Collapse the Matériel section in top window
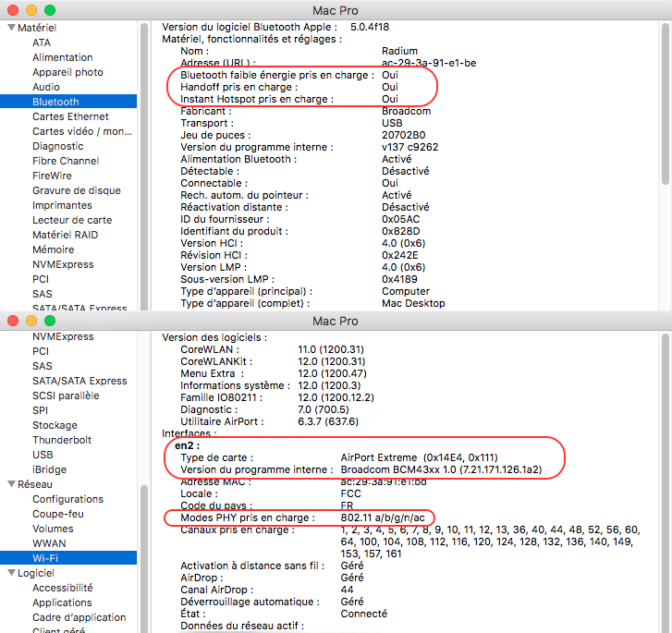Viewport: 672px width, 633px height. (x=12, y=28)
